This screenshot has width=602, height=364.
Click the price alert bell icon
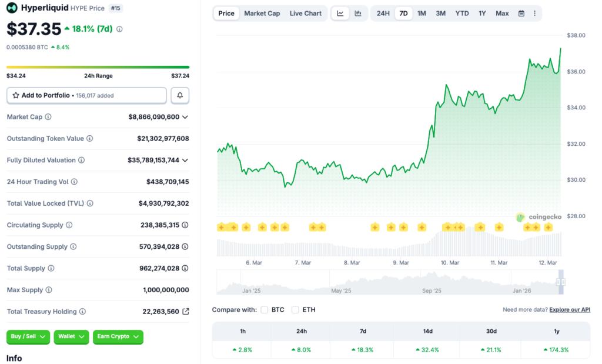point(180,95)
